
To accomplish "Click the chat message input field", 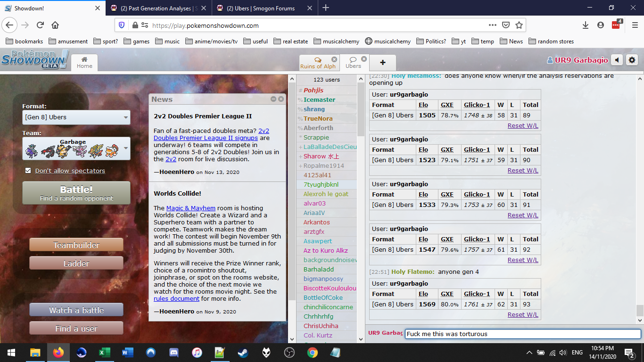I will pos(522,334).
